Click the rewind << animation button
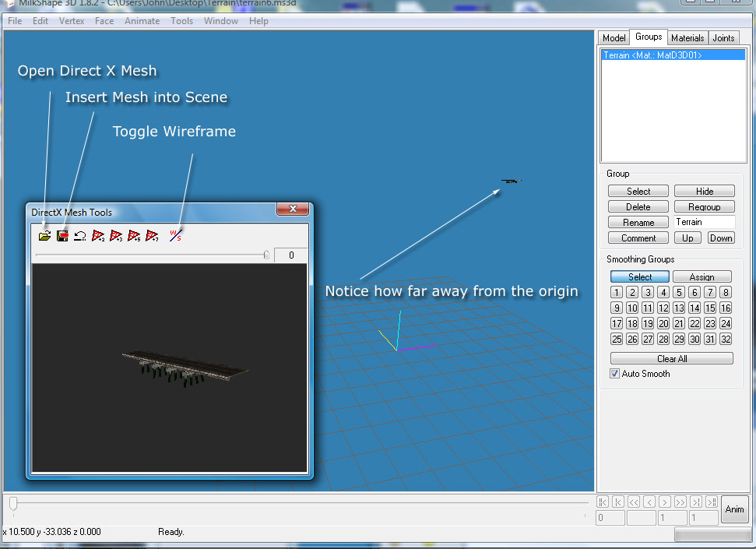The image size is (756, 549). tap(634, 501)
